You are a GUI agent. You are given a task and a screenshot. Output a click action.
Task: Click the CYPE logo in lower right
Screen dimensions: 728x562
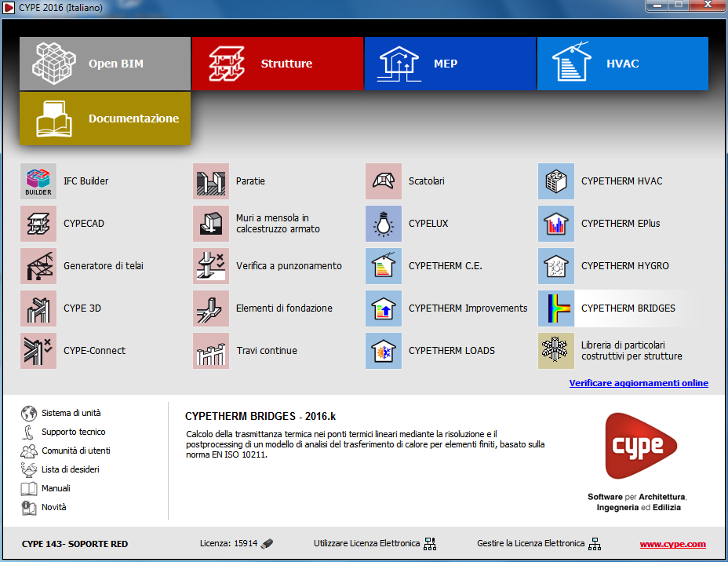[x=641, y=446]
